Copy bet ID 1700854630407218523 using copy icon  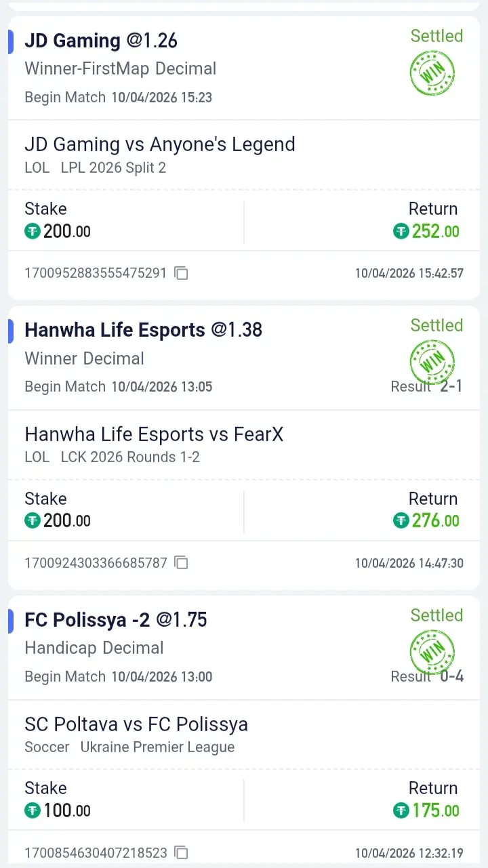(x=181, y=852)
